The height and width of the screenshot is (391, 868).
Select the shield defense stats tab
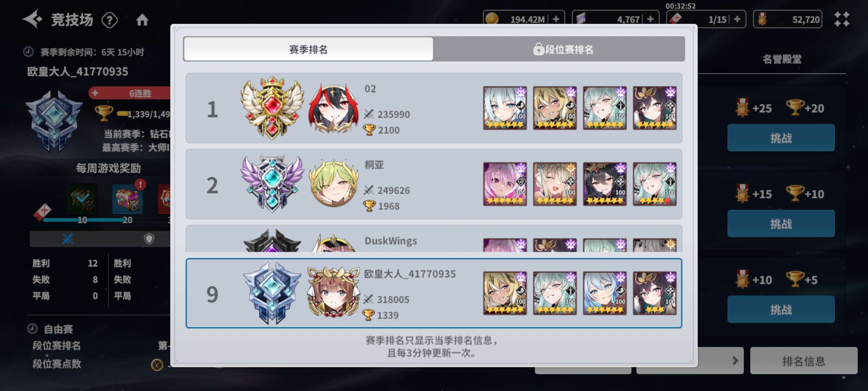pos(149,239)
